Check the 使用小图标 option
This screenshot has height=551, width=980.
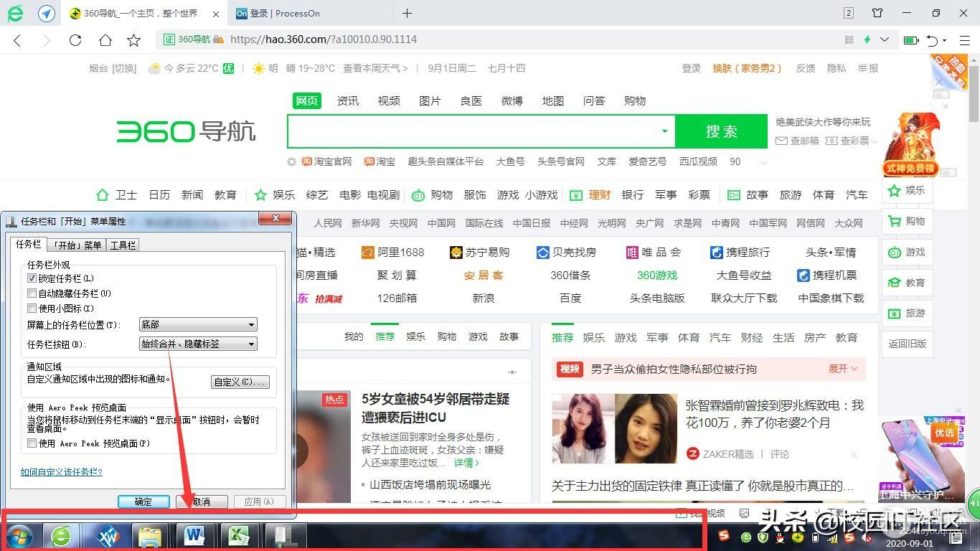point(32,309)
